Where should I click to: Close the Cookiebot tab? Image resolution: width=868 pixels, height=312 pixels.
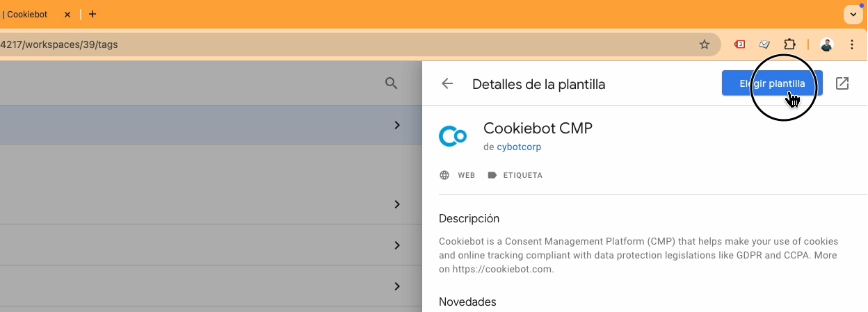[x=67, y=14]
